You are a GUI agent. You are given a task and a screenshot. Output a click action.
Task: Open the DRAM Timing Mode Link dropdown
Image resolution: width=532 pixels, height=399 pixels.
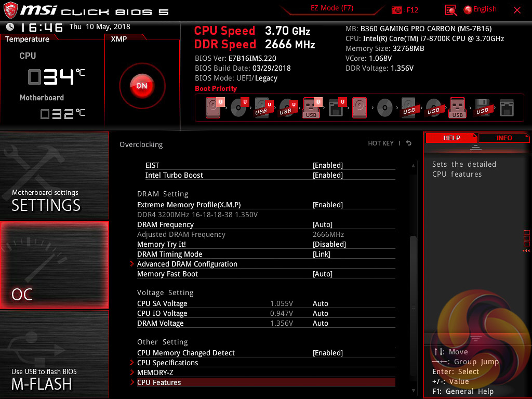pos(321,254)
